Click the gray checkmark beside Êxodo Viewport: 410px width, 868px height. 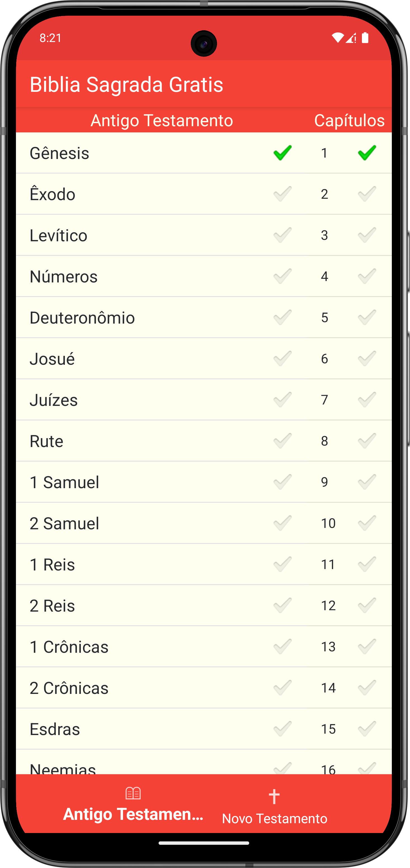pyautogui.click(x=282, y=194)
